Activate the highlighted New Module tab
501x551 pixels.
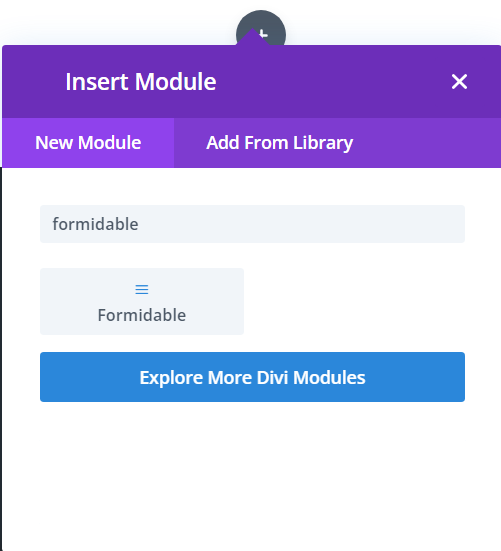[x=88, y=143]
